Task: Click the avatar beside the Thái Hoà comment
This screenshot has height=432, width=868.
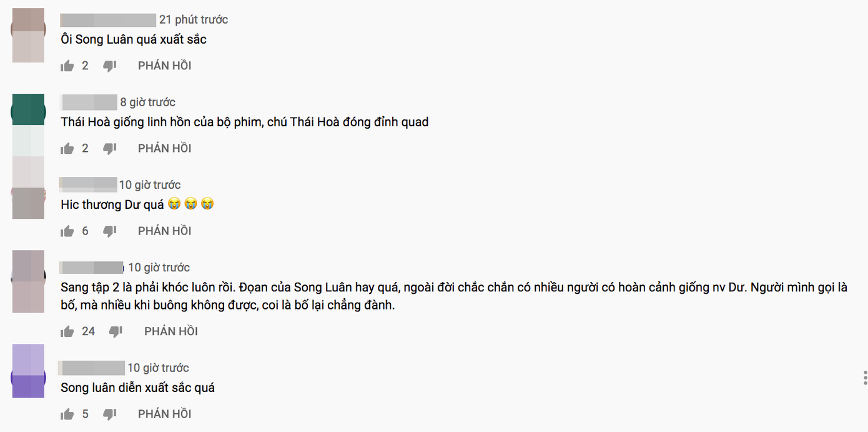Action: click(x=28, y=111)
